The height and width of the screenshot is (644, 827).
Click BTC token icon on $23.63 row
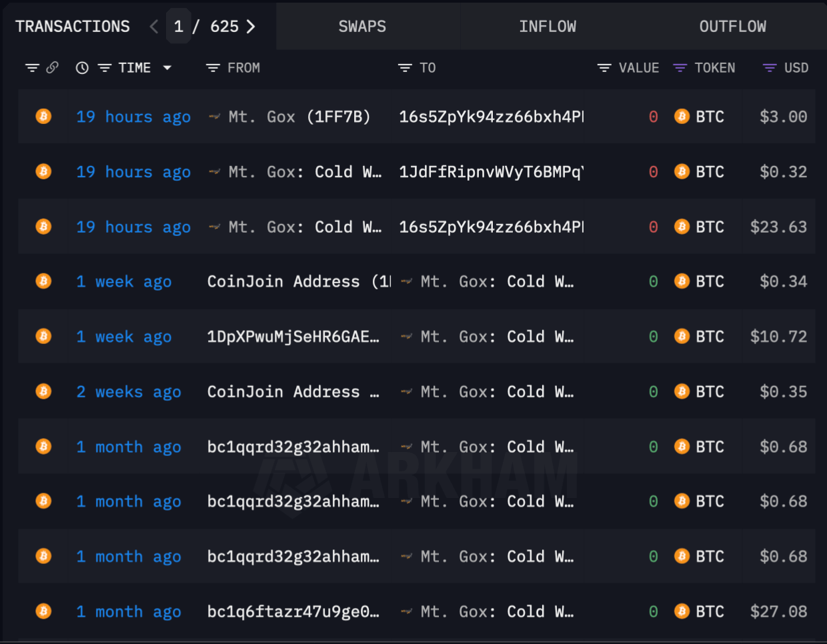(682, 227)
